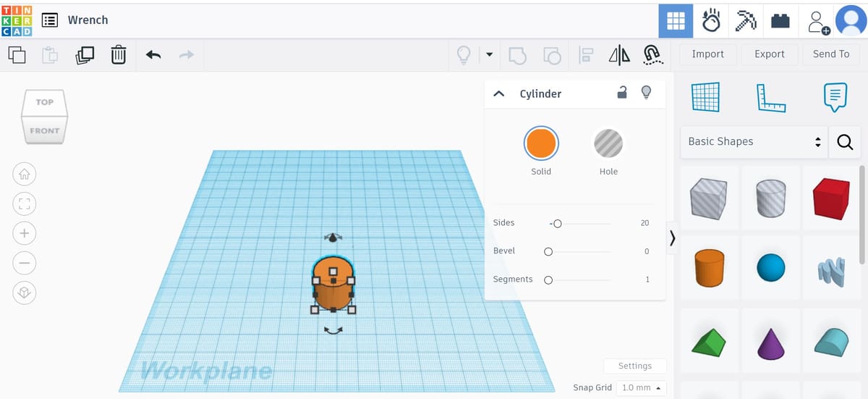Switch to 3D design grid view
Viewport: 868px width, 399px height.
point(675,20)
